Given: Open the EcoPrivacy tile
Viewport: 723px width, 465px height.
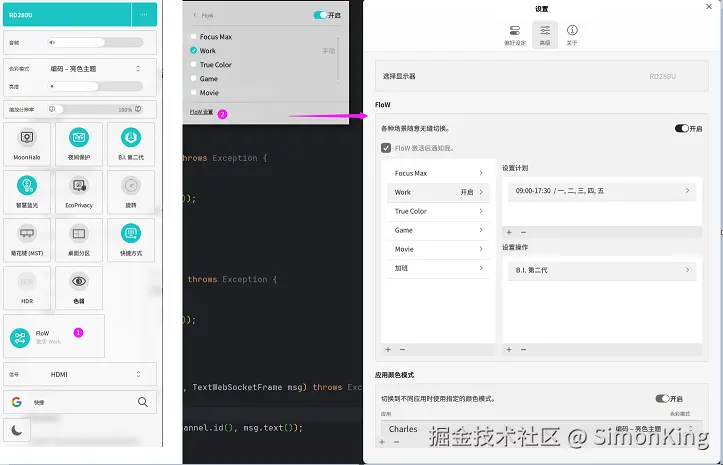Looking at the screenshot, I should pos(79,192).
